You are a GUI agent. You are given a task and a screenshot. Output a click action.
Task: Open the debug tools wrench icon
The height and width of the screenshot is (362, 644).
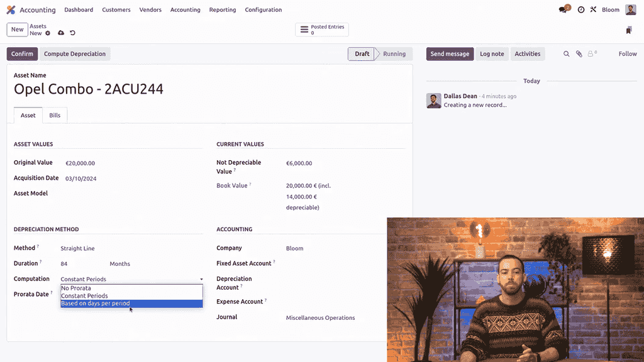click(593, 10)
